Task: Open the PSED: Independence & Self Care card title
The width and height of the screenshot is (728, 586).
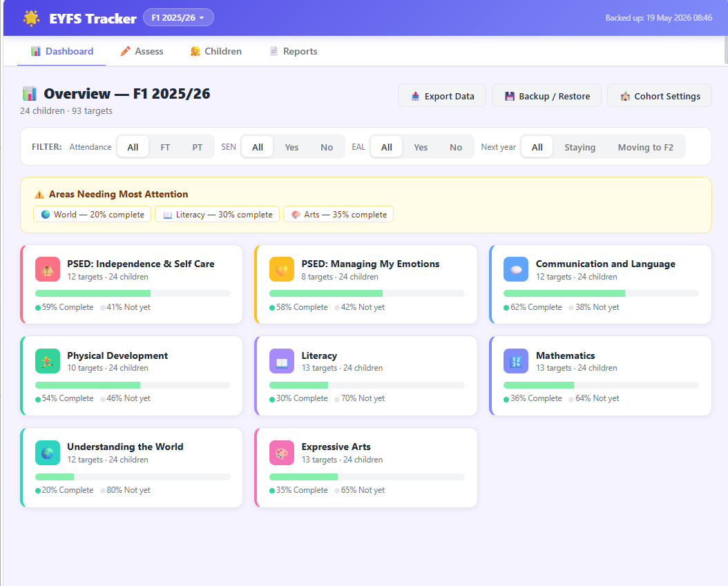Action: click(141, 264)
